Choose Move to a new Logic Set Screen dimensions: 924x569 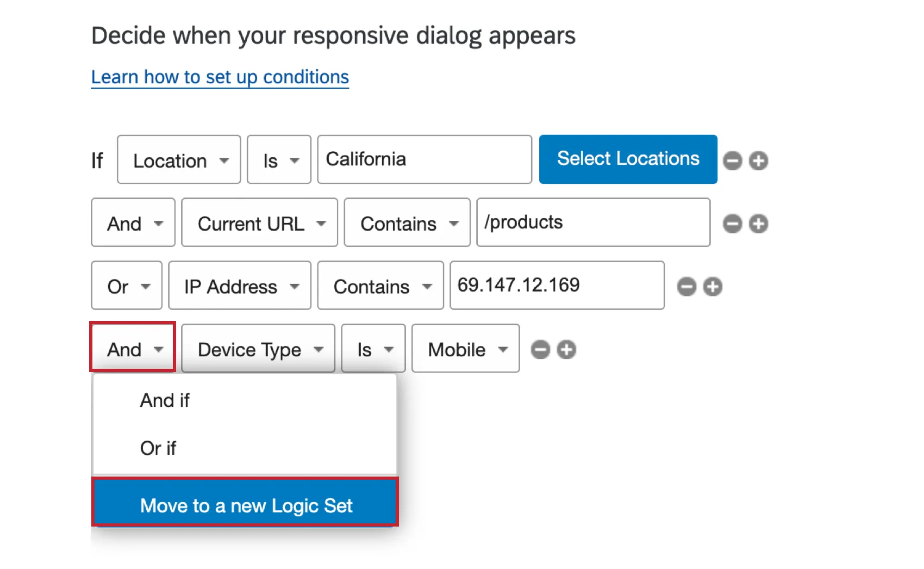coord(246,505)
